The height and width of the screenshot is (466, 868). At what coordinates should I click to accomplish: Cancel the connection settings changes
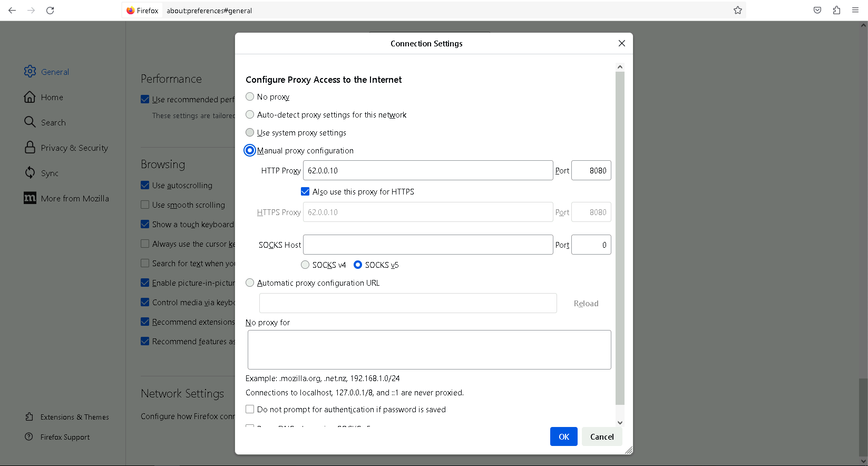[601, 437]
